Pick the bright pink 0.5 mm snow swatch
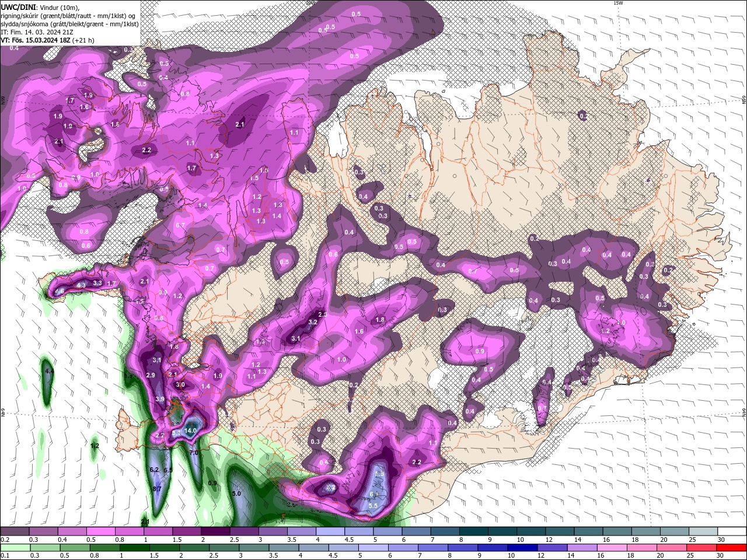 tap(100, 531)
